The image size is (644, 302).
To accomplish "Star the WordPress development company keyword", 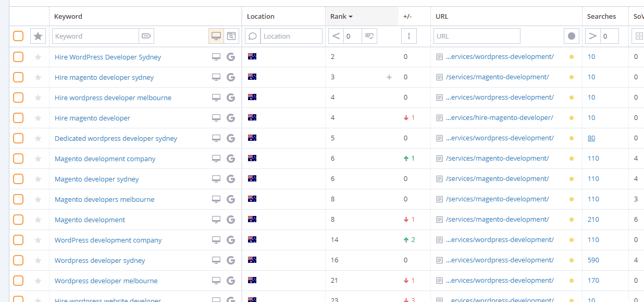I will 38,240.
